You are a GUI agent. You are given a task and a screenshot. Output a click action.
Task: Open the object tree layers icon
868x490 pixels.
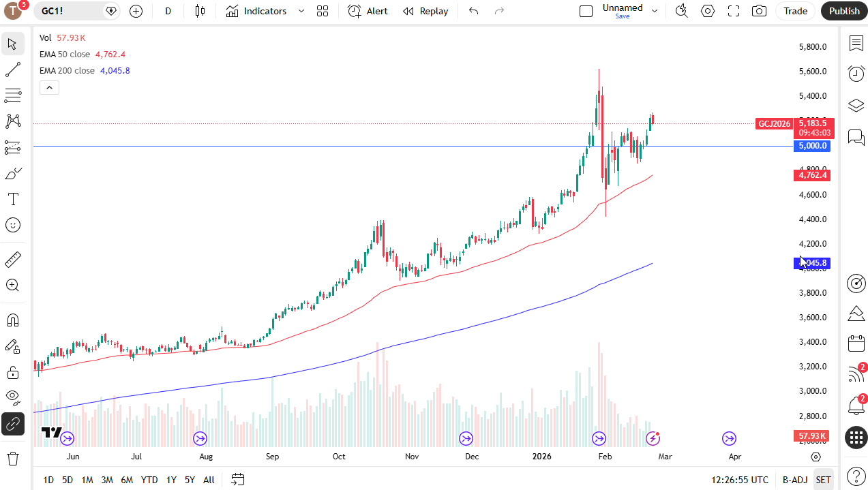pos(856,106)
